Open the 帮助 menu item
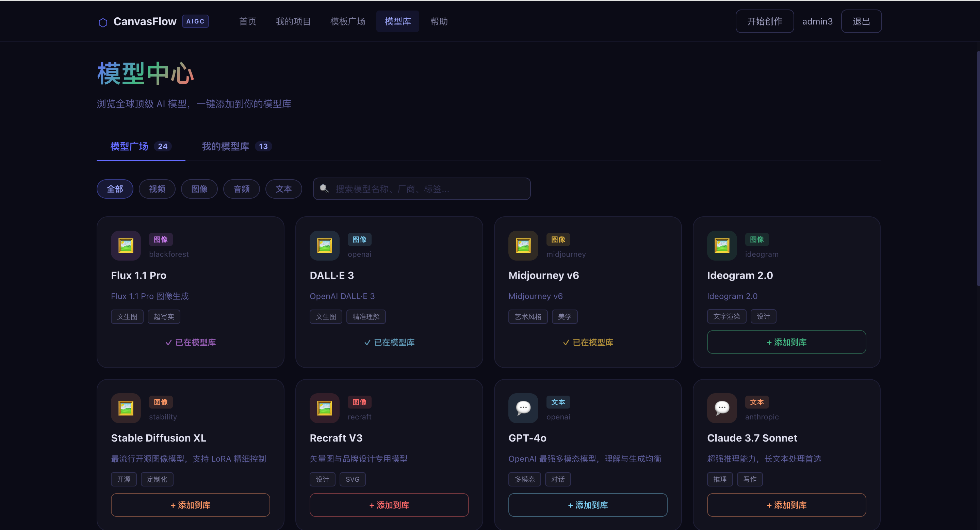Screen dimensions: 980x530 (x=439, y=21)
